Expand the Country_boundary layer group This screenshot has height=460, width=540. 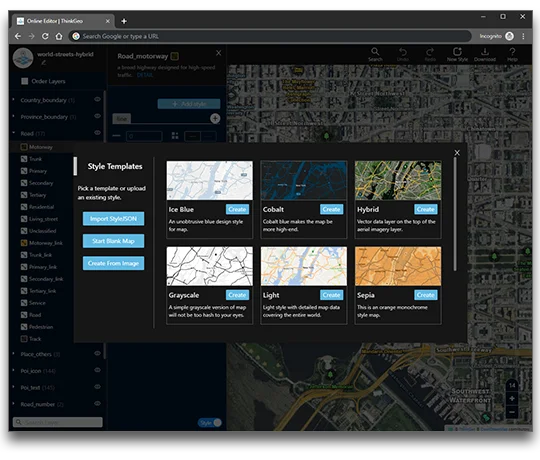pos(14,100)
